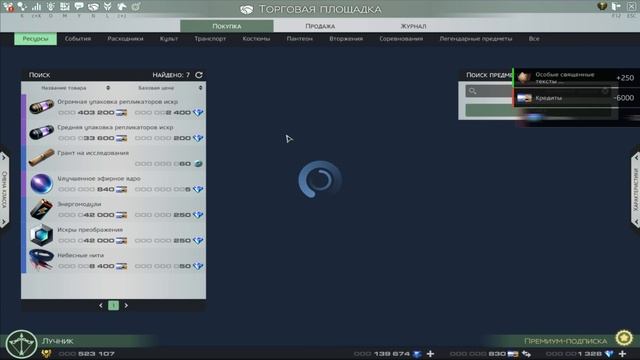Select the research grant scroll icon

pos(41,158)
